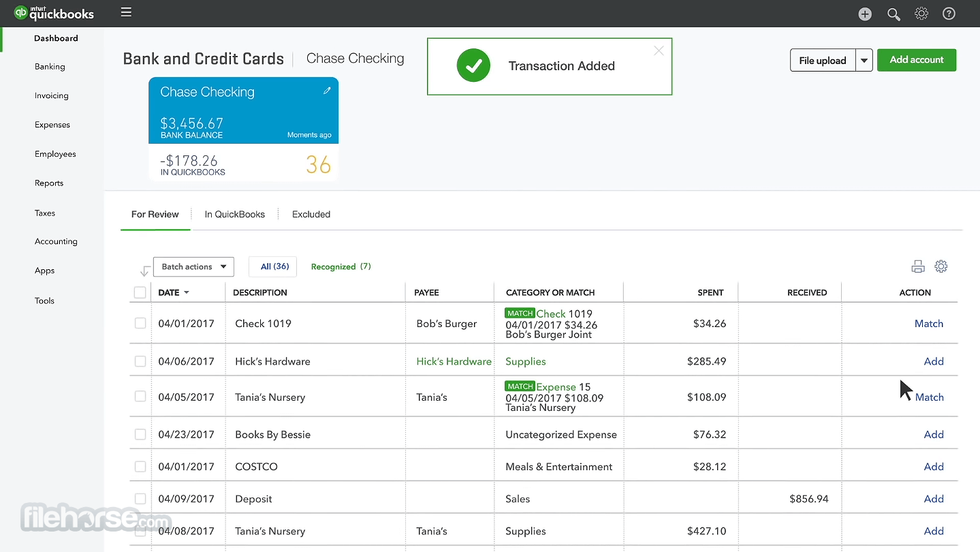Click the Bob's Burger payee cell
This screenshot has width=980, height=552.
(447, 324)
